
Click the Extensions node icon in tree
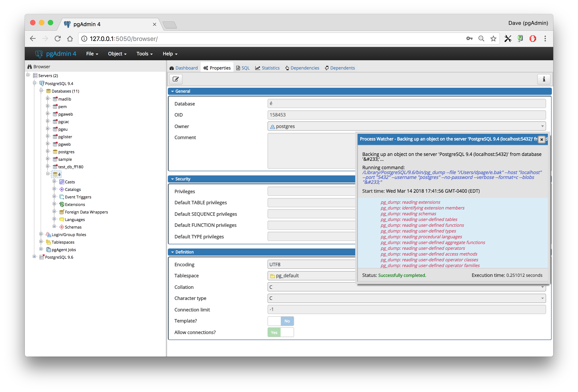pyautogui.click(x=62, y=204)
